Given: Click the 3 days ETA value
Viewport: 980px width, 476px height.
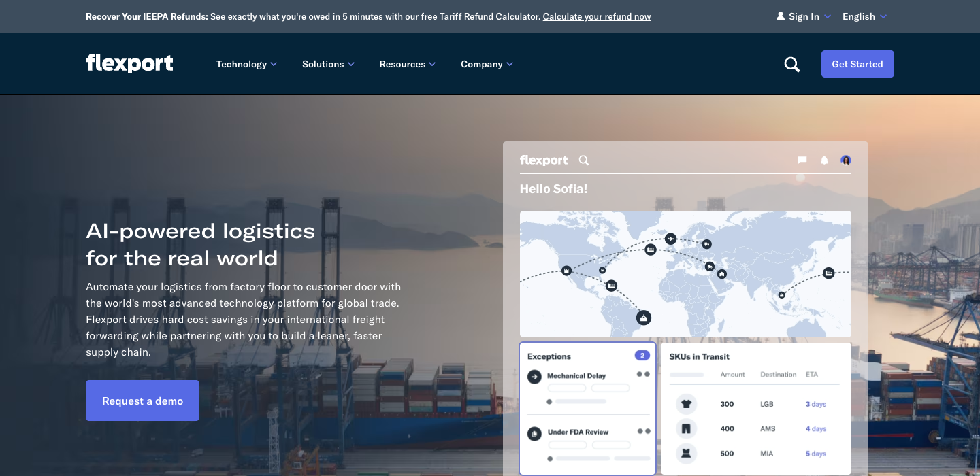Looking at the screenshot, I should pos(816,404).
